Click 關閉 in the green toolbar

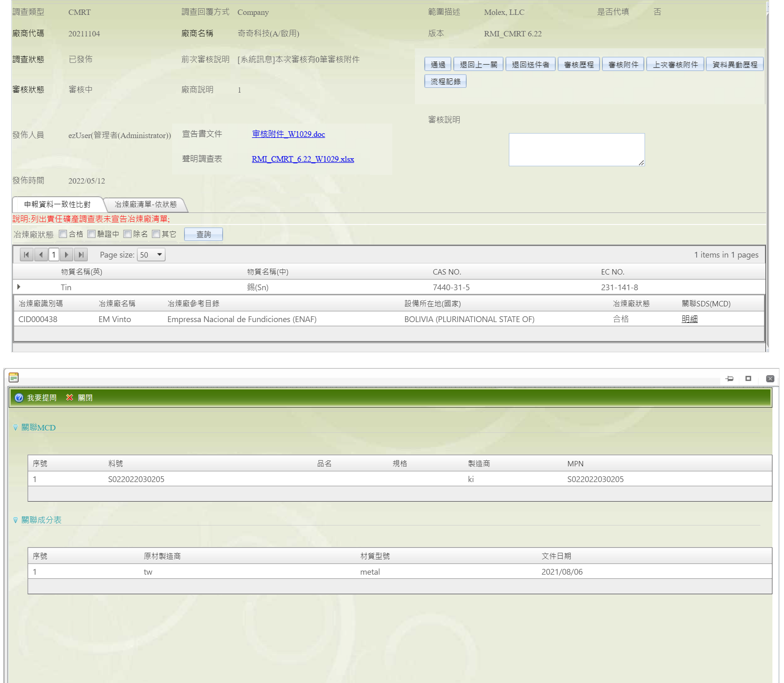pyautogui.click(x=85, y=398)
